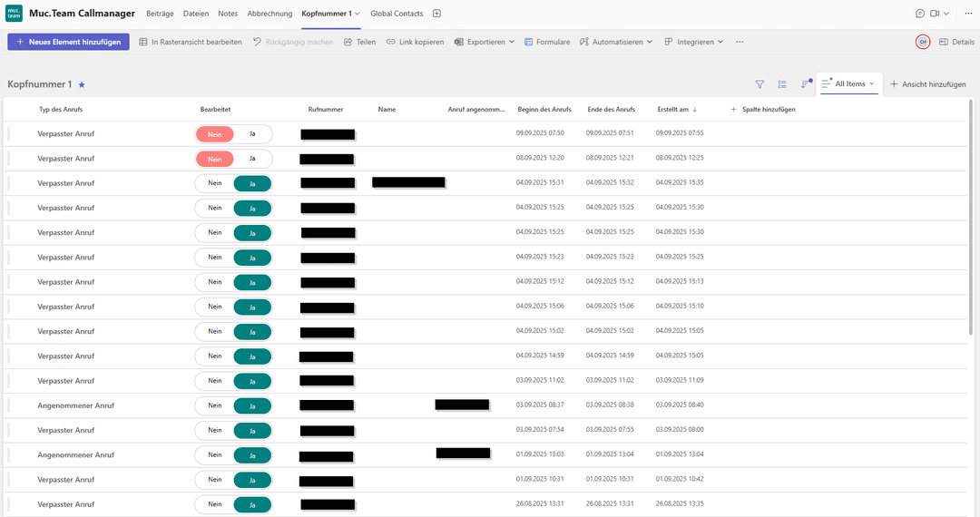980x517 pixels.
Task: Click the add tab plus icon
Action: tap(436, 14)
